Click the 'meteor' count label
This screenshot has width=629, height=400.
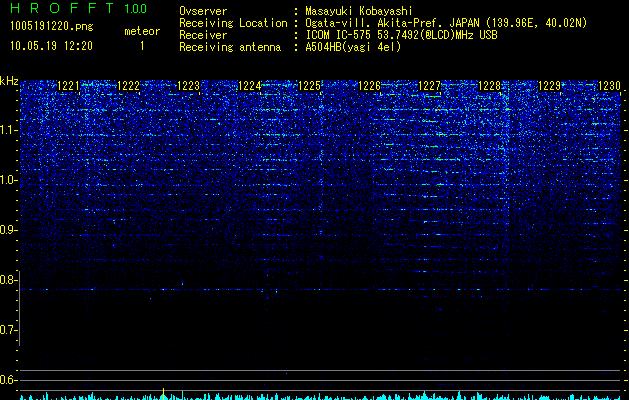(142, 31)
